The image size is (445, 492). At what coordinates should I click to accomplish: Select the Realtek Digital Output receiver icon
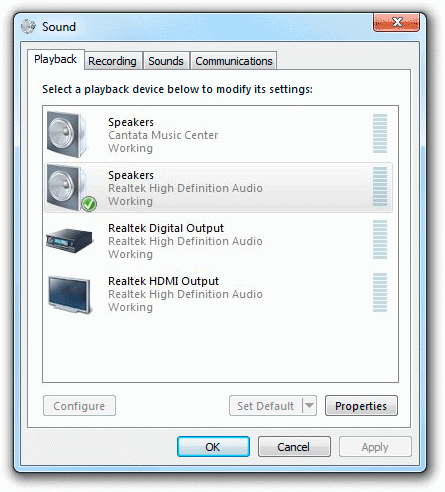click(x=69, y=240)
